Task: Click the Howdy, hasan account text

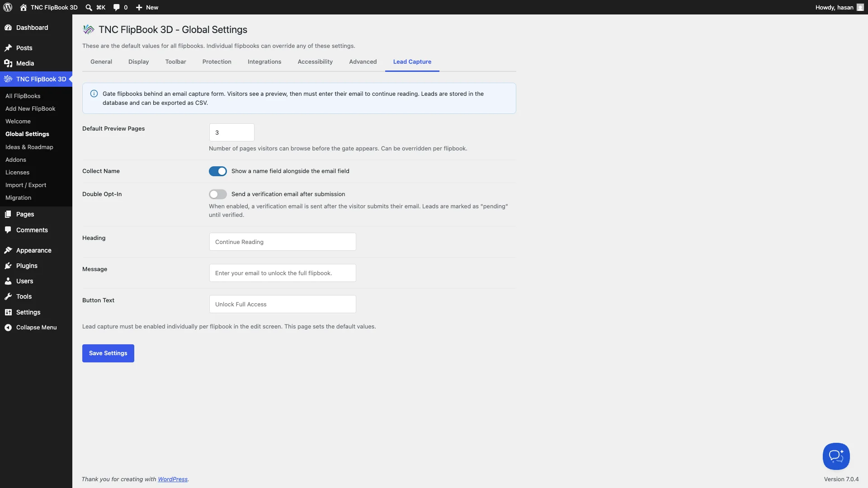Action: coord(835,7)
